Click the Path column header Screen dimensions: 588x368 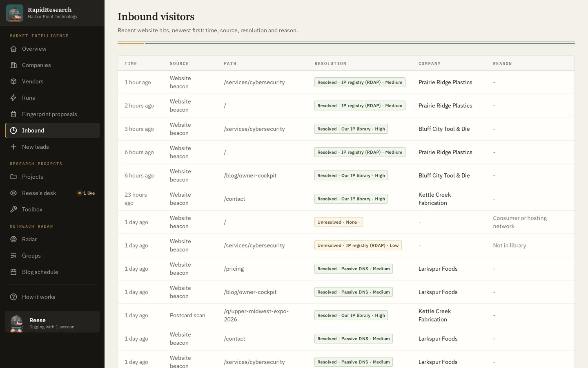(230, 63)
